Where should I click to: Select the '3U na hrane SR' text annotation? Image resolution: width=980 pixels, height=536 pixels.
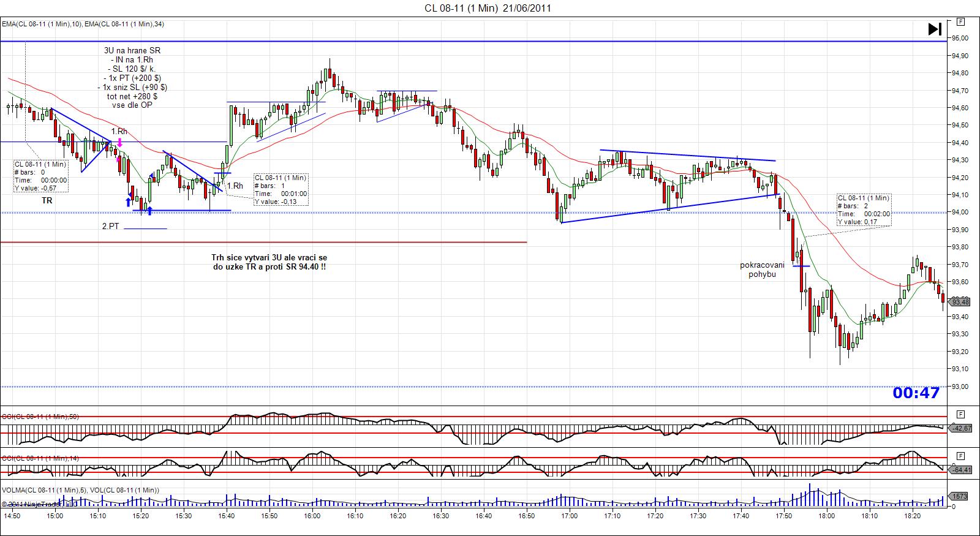coord(132,50)
